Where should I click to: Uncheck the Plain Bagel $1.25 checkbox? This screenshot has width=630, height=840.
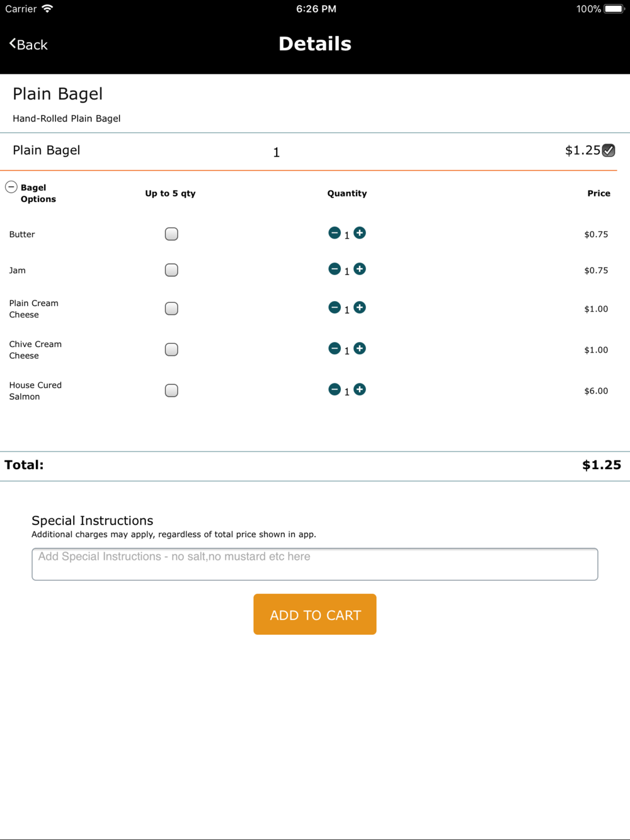(609, 150)
